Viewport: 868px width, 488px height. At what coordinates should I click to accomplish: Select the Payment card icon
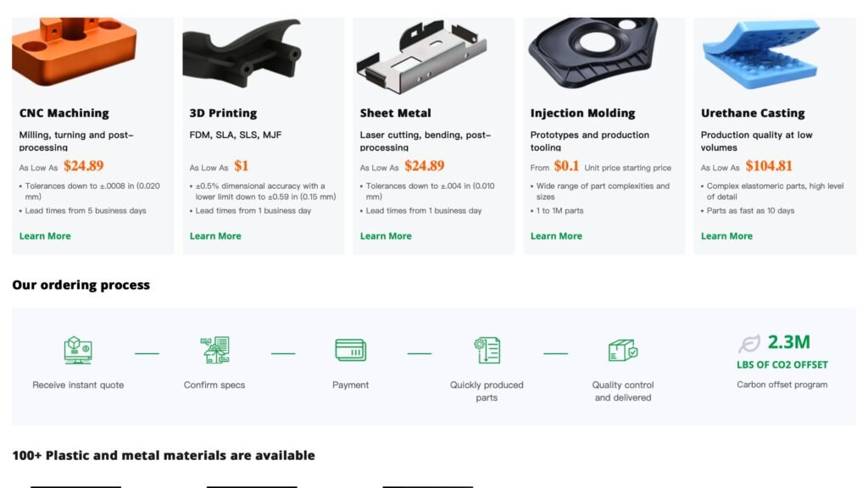pyautogui.click(x=350, y=350)
